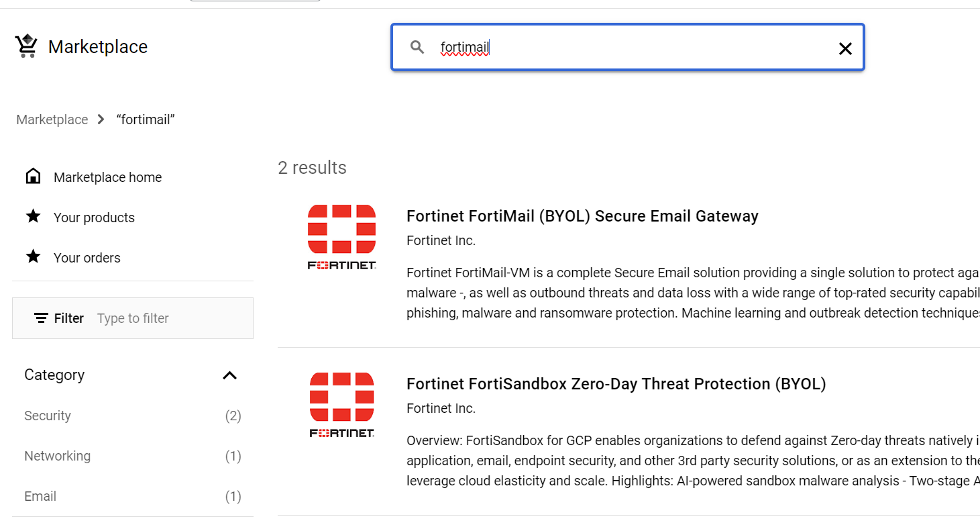The image size is (980, 527).
Task: Click the star icon next to Your orders
Action: point(33,256)
